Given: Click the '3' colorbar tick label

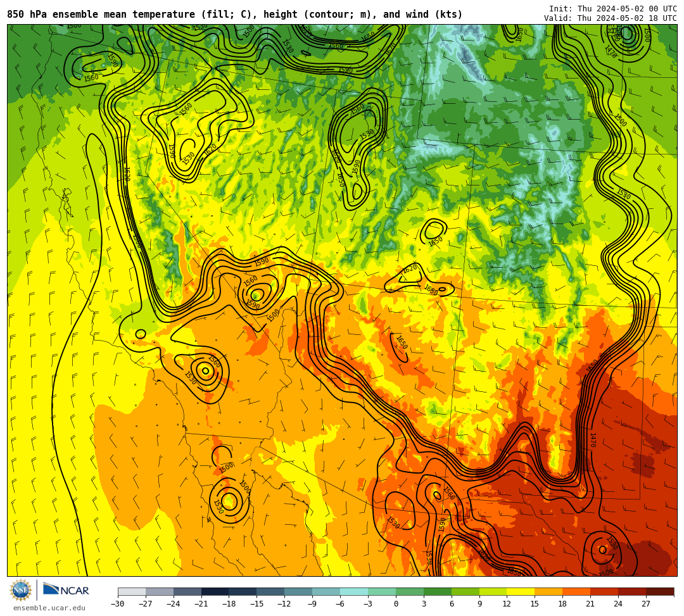Looking at the screenshot, I should (424, 604).
